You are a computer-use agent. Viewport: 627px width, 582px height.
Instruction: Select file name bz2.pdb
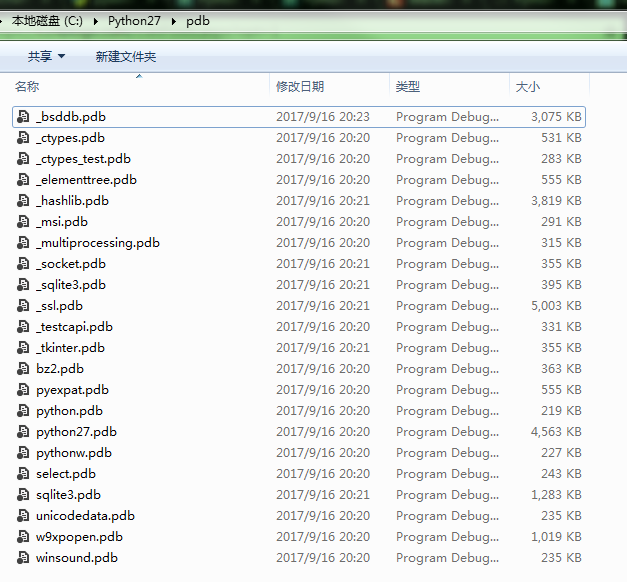coord(60,369)
